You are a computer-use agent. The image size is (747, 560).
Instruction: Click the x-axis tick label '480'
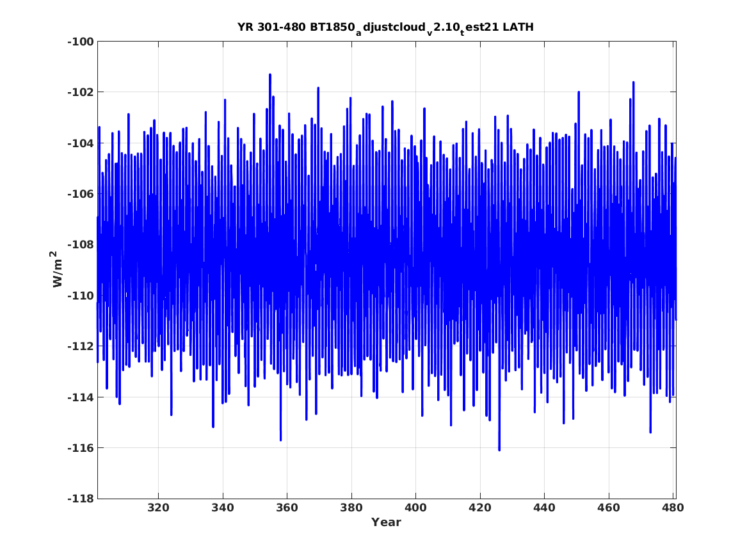[673, 508]
